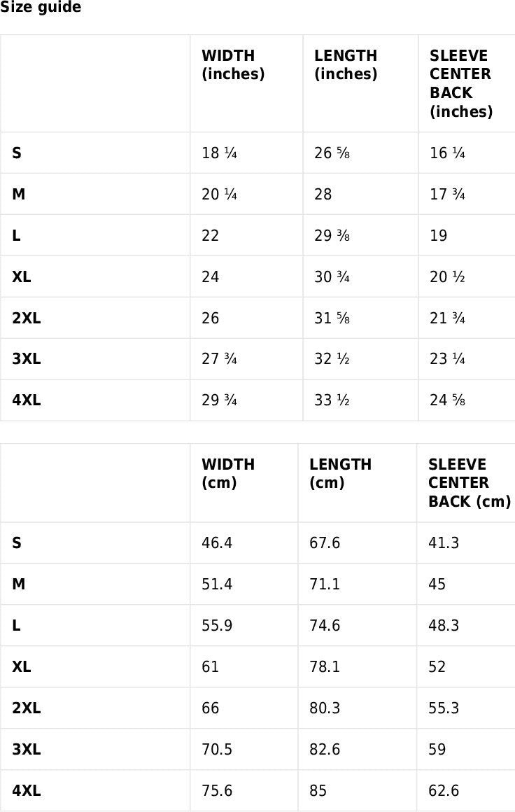
Task: Click the Size guide heading
Action: tap(41, 8)
